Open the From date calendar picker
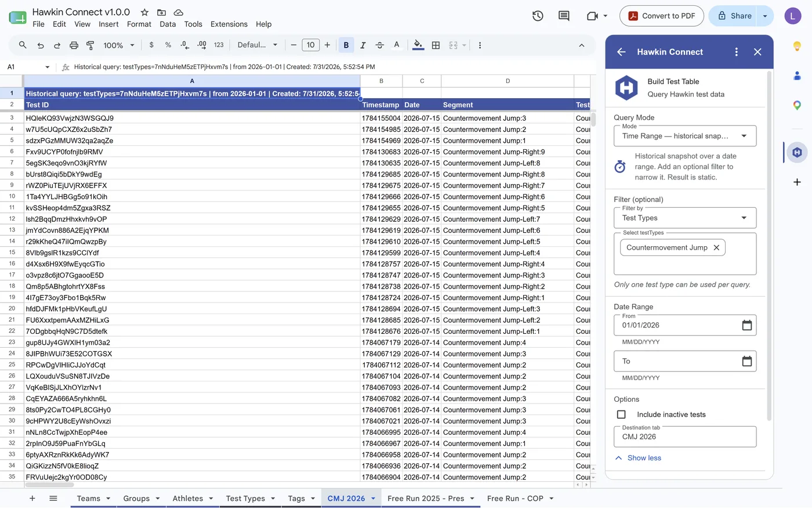812x508 pixels. 747,325
